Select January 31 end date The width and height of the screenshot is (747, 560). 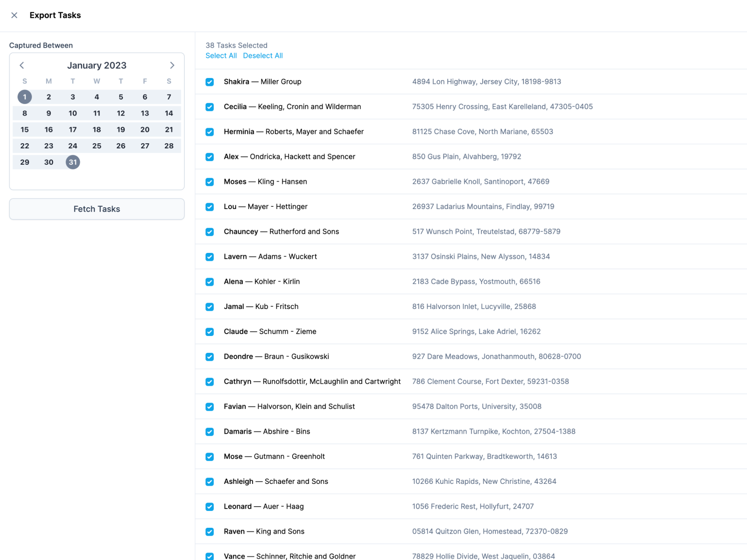(73, 162)
